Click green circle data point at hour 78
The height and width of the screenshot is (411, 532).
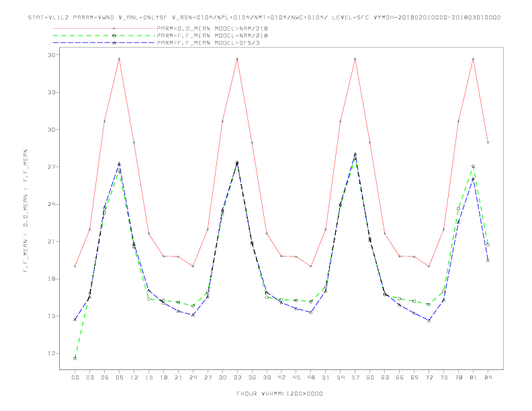[458, 209]
